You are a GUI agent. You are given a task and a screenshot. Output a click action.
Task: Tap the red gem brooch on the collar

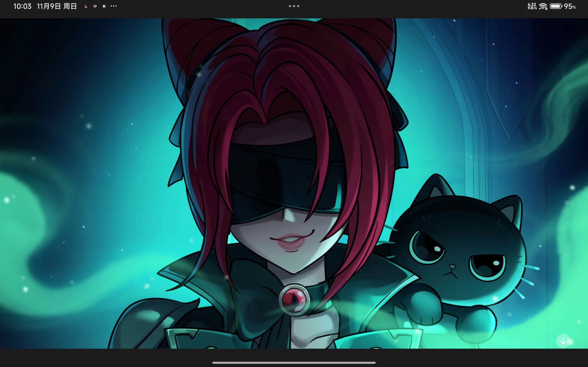(x=294, y=300)
